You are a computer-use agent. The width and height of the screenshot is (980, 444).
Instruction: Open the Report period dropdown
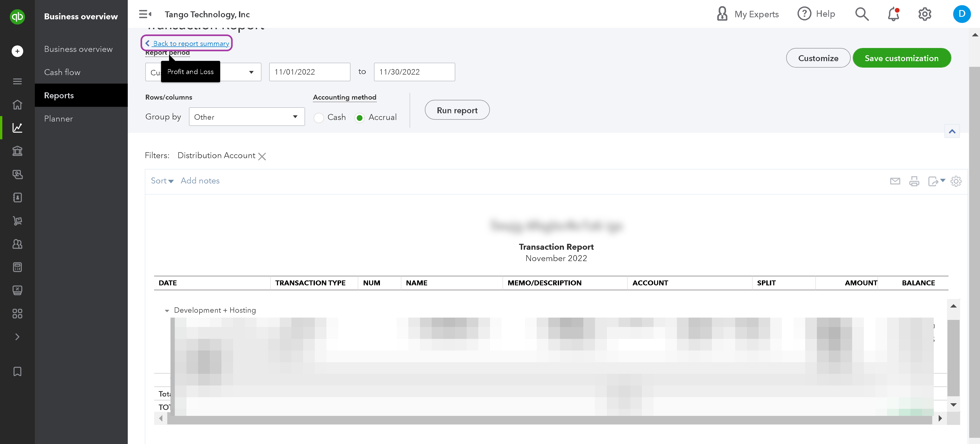(203, 72)
